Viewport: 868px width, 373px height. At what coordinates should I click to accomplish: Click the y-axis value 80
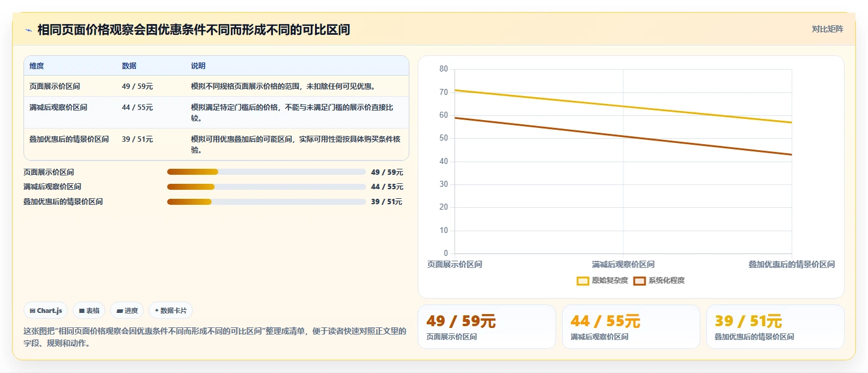444,69
